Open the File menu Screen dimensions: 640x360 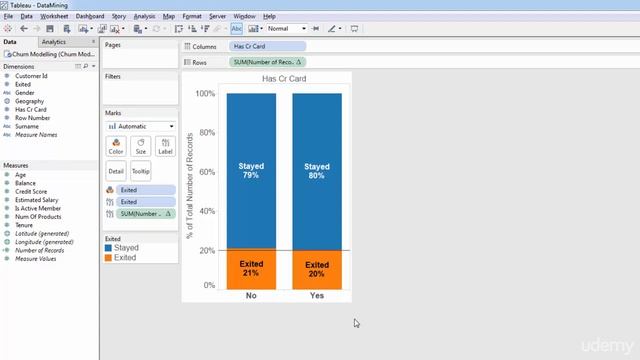[8, 16]
